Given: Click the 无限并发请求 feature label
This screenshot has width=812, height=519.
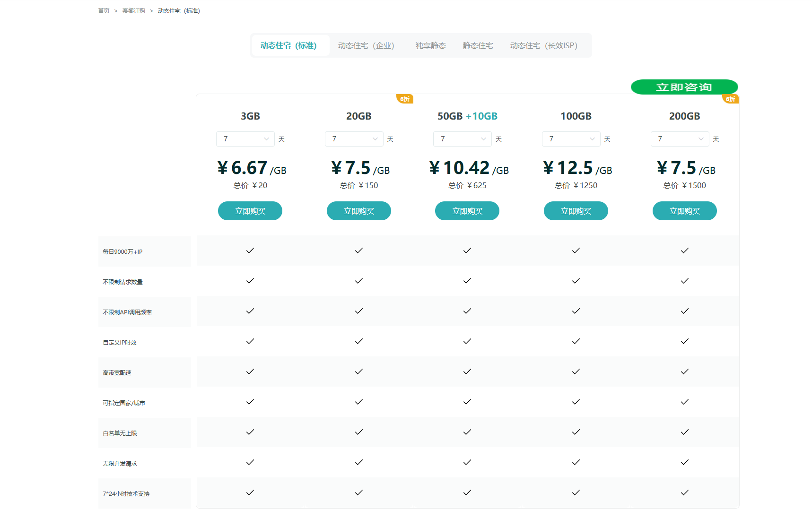Looking at the screenshot, I should (120, 464).
